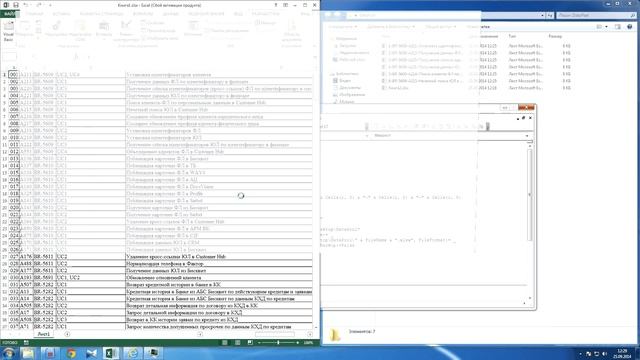Open Explorer view options dropdown arrow
The height and width of the screenshot is (360, 640).
(x=607, y=27)
